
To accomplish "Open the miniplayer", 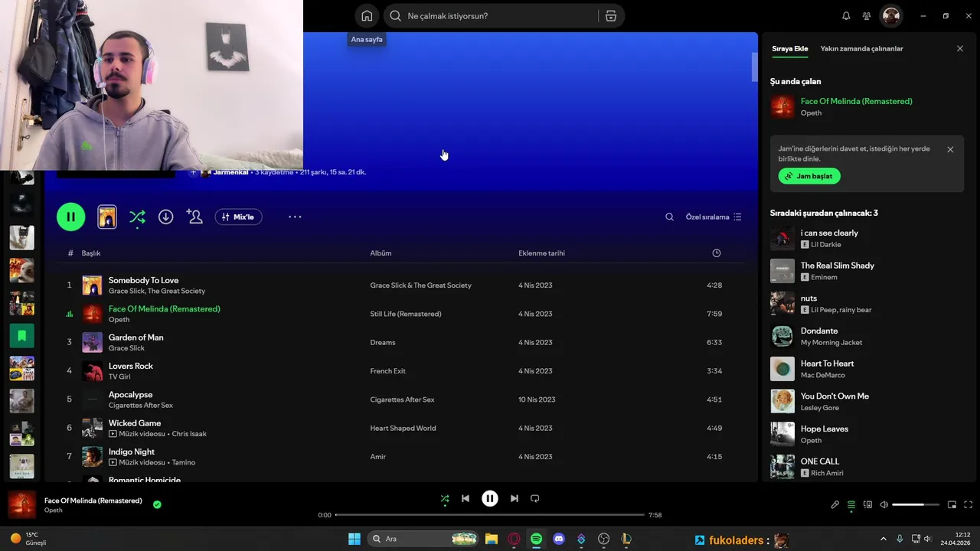I will 952,505.
